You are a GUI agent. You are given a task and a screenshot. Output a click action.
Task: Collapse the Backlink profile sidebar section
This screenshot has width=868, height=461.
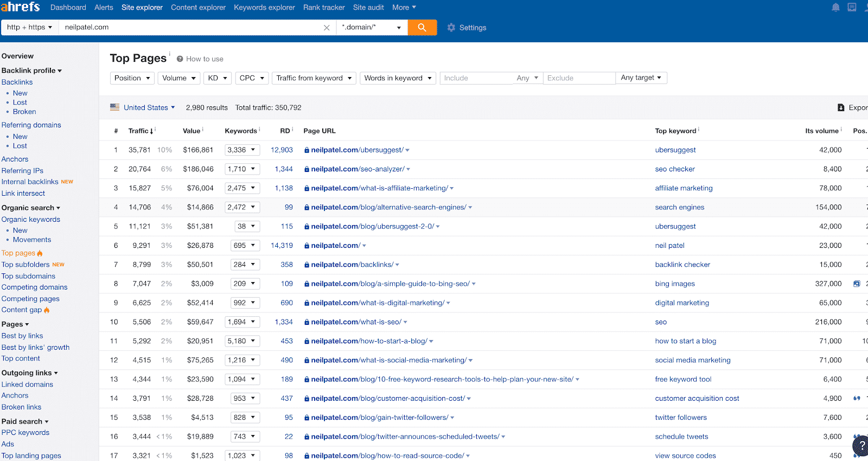(31, 71)
